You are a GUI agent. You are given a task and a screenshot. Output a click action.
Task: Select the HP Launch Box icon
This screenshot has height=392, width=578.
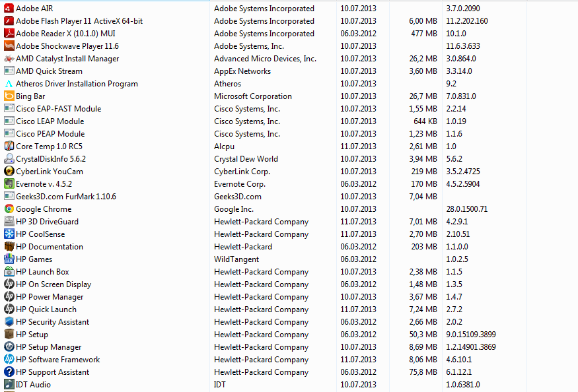[x=9, y=271]
